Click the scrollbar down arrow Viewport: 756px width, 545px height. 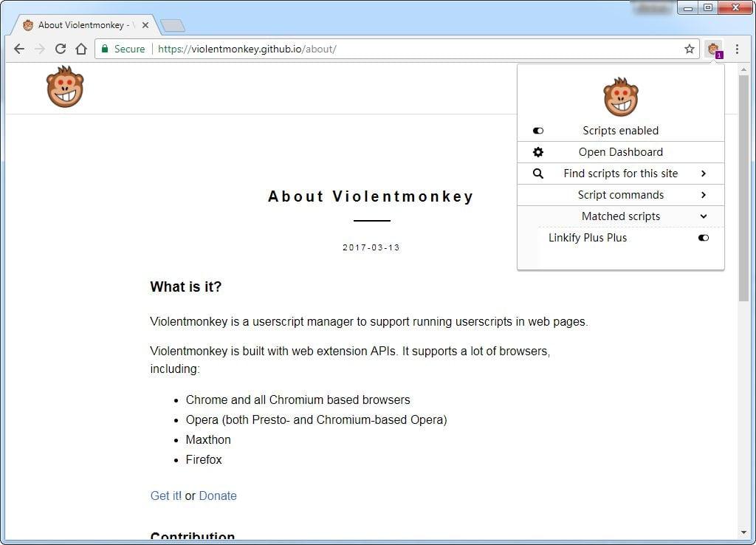click(743, 533)
